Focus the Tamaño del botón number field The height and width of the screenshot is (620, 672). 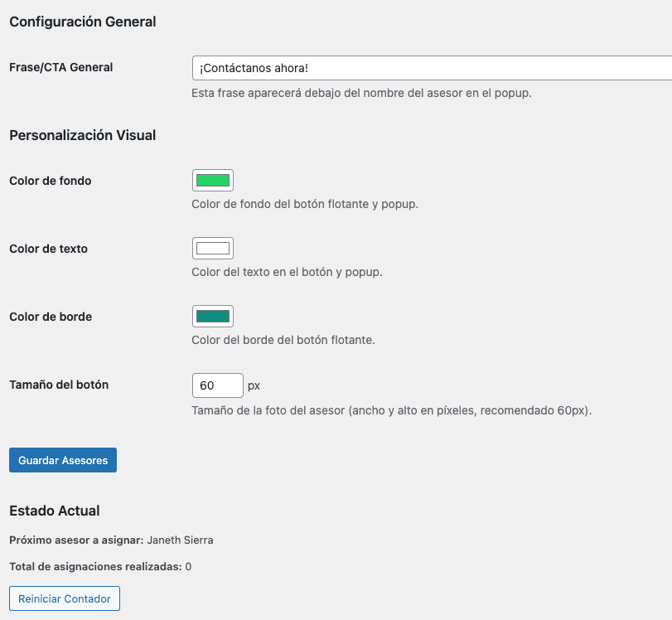click(x=217, y=385)
